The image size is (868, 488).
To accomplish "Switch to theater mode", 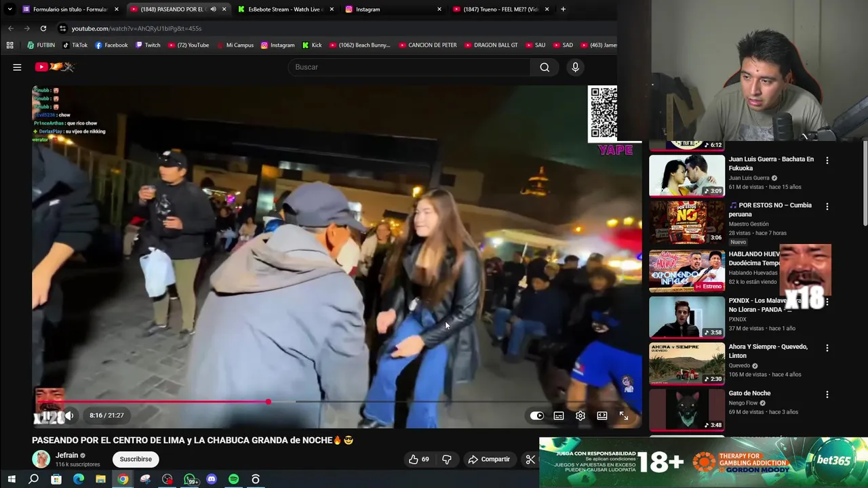I will [602, 415].
